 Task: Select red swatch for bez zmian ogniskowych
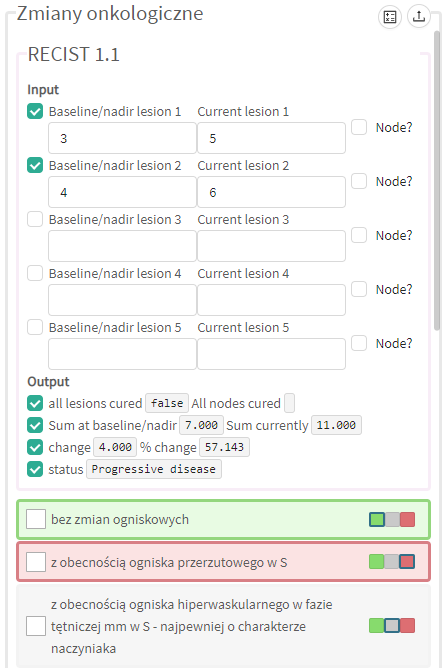(407, 520)
